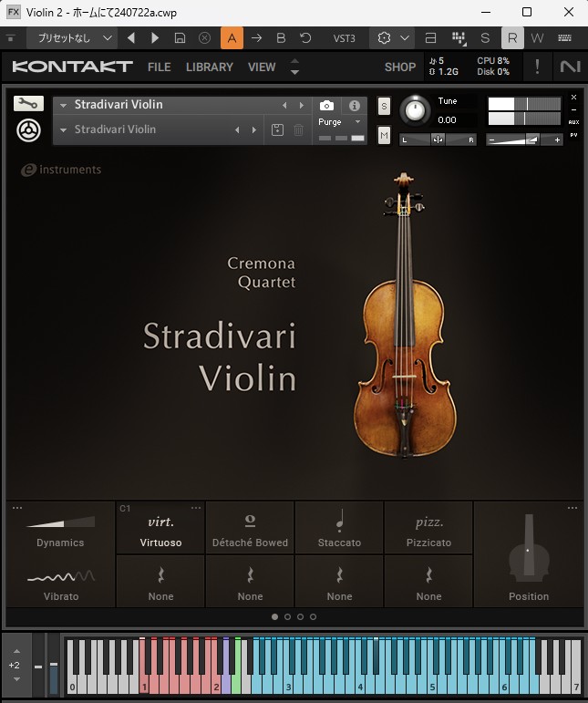Image resolution: width=588 pixels, height=703 pixels.
Task: Open the host toolbar keyboard grid icon
Action: click(459, 38)
